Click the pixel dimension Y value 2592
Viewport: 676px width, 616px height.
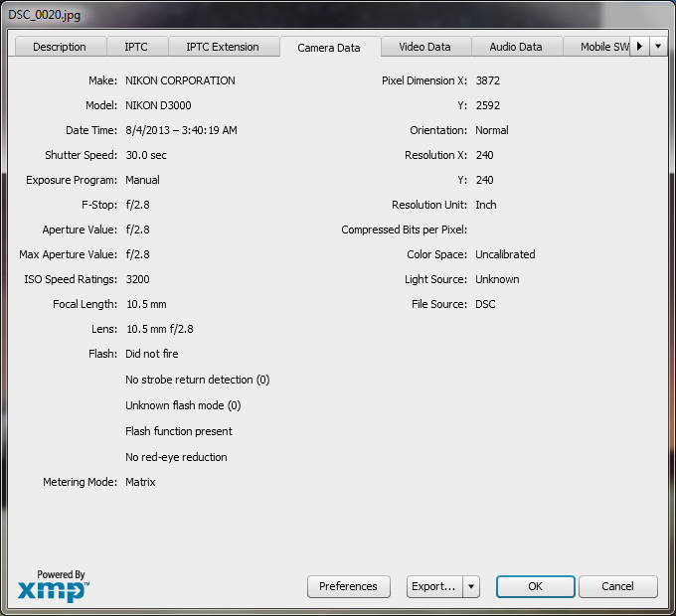coord(488,105)
